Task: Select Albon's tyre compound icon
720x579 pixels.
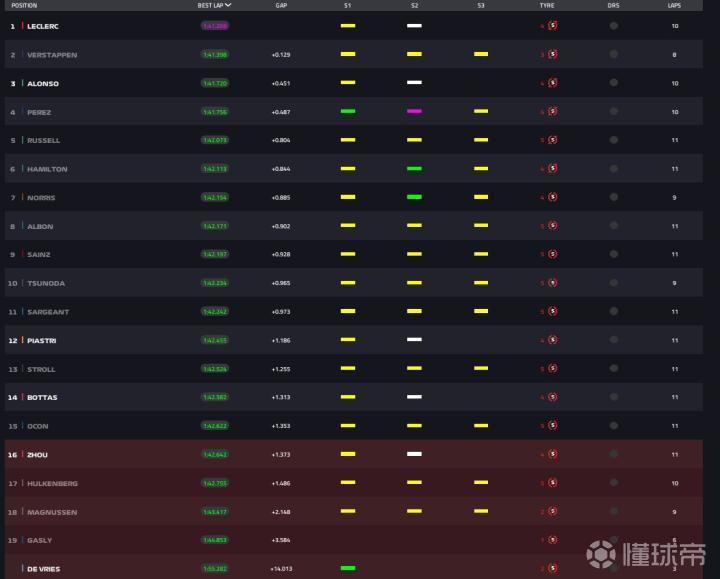Action: click(x=552, y=226)
